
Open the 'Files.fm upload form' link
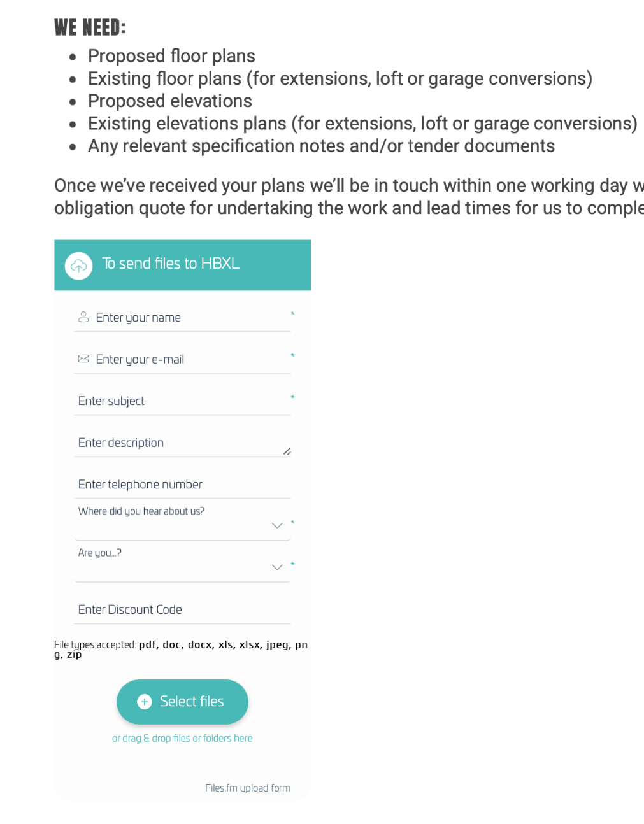(248, 788)
